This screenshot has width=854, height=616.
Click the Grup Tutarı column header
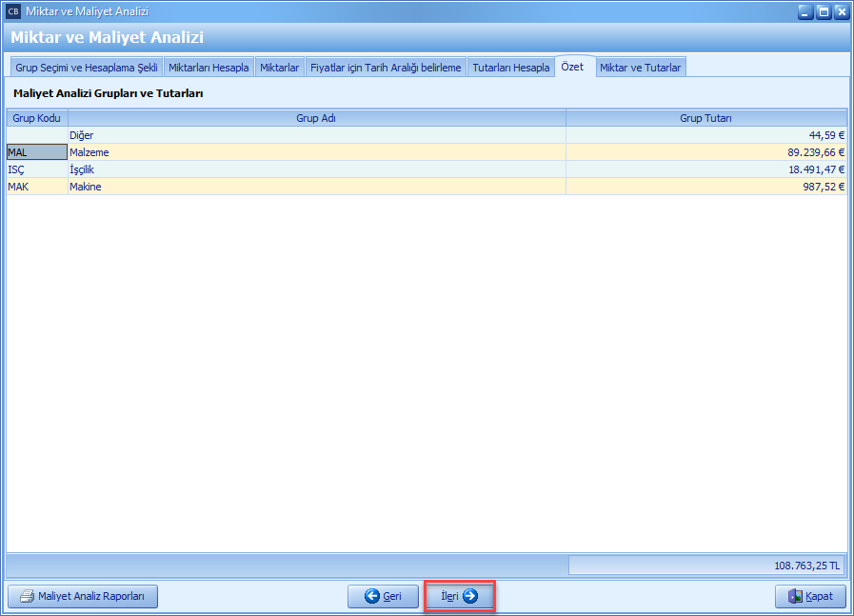click(x=705, y=118)
